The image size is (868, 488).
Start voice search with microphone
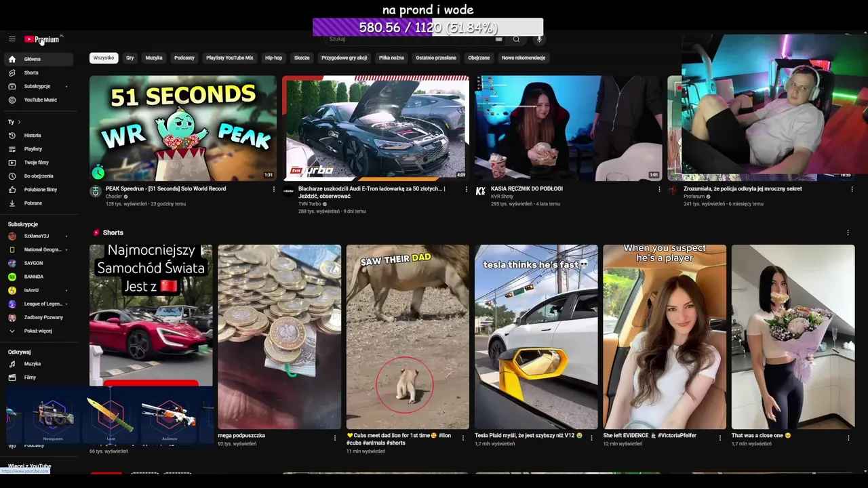(540, 39)
